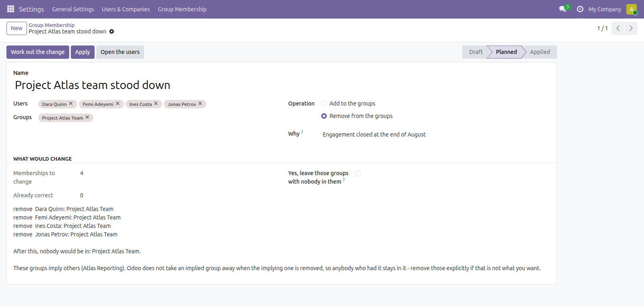Viewport: 644px width, 306px height.
Task: Switch company via My Company
Action: pyautogui.click(x=605, y=9)
